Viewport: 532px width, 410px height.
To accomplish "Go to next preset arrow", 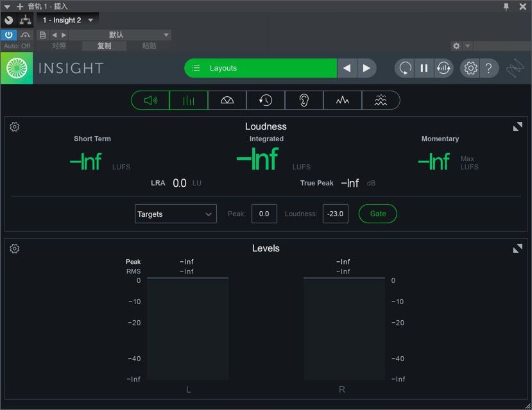I will [x=64, y=35].
